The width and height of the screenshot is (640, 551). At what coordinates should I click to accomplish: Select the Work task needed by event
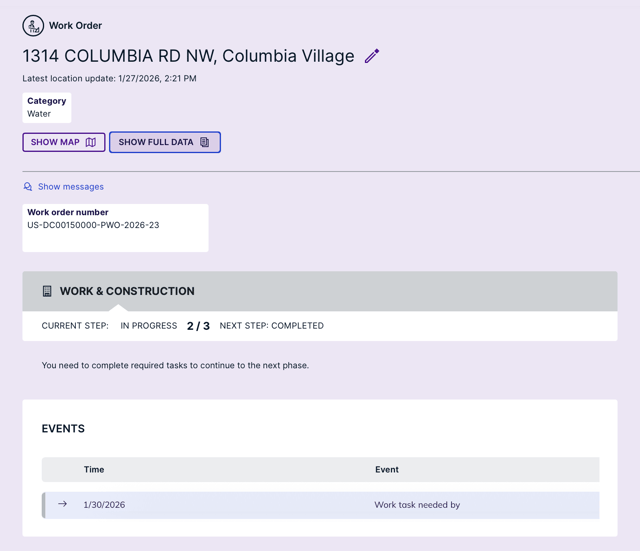[417, 505]
